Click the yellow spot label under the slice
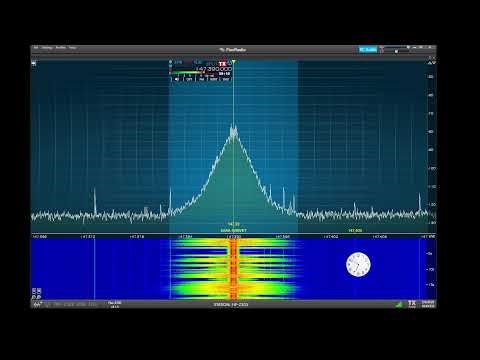The height and width of the screenshot is (360, 480). (x=233, y=230)
